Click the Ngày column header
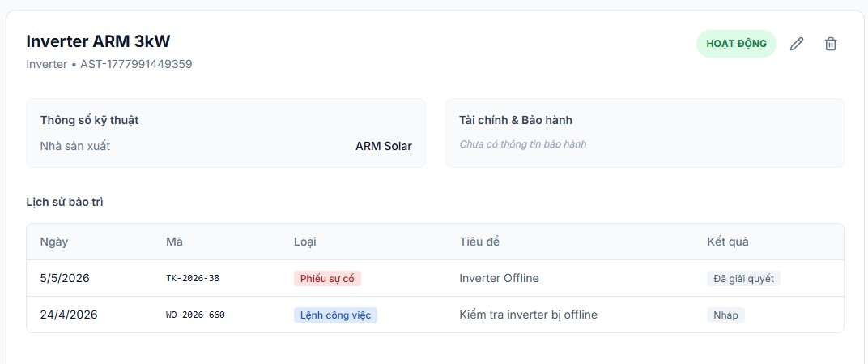 pos(53,242)
